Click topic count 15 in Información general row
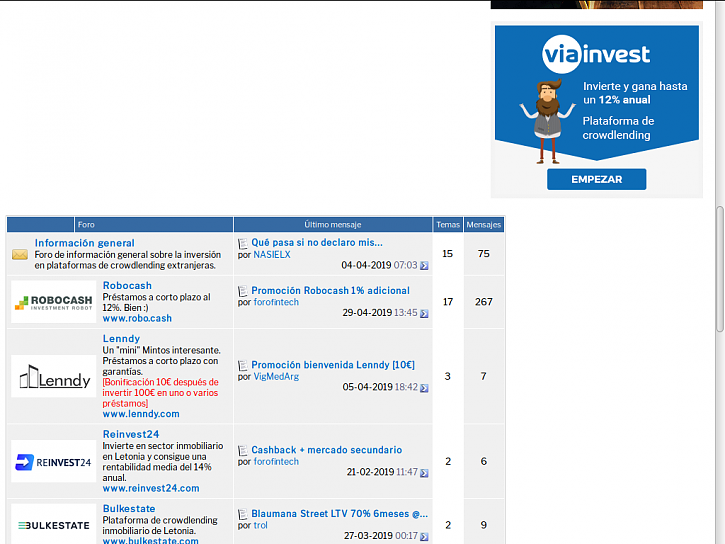Viewport: 725px width, 544px height. (448, 254)
